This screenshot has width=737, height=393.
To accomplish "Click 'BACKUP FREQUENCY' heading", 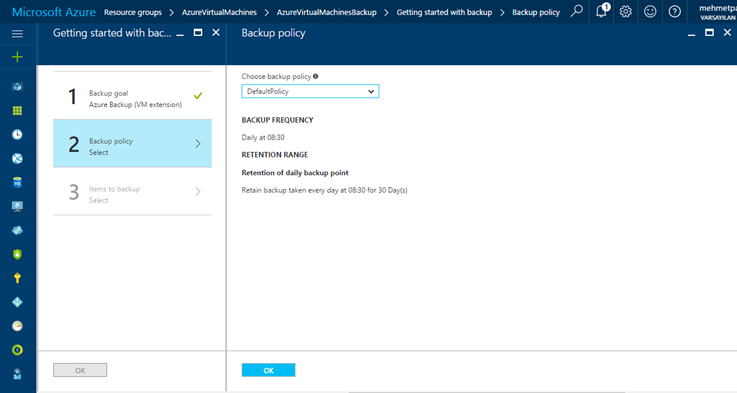I will (277, 120).
